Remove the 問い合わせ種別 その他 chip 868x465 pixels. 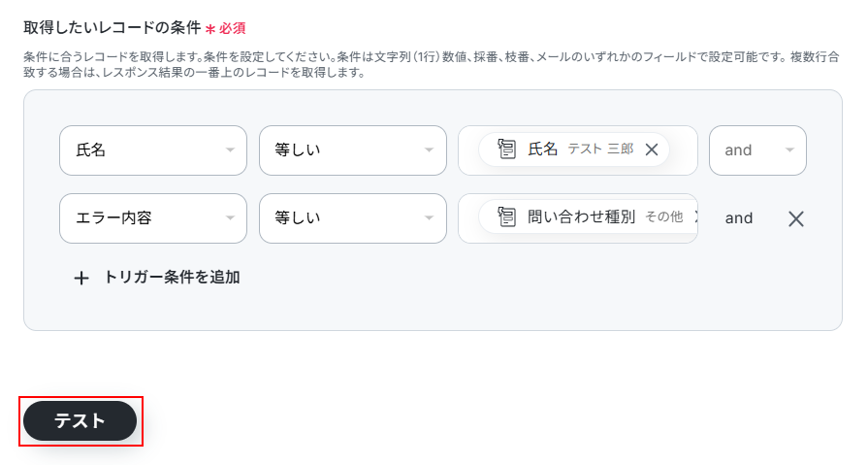[694, 217]
